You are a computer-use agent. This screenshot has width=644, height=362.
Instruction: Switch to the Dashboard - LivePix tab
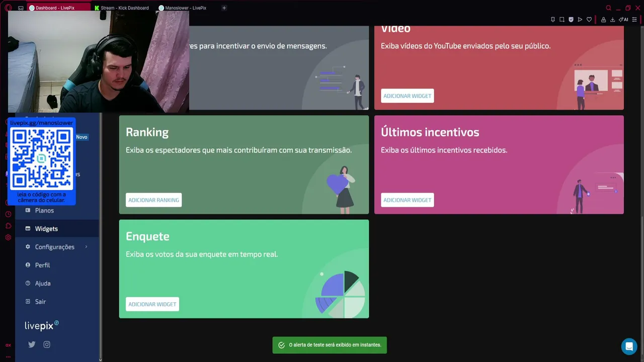pos(58,8)
